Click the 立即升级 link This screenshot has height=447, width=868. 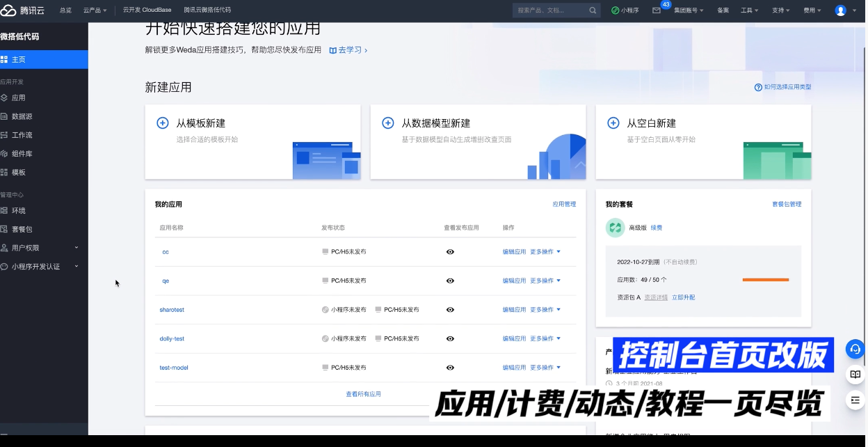(683, 298)
